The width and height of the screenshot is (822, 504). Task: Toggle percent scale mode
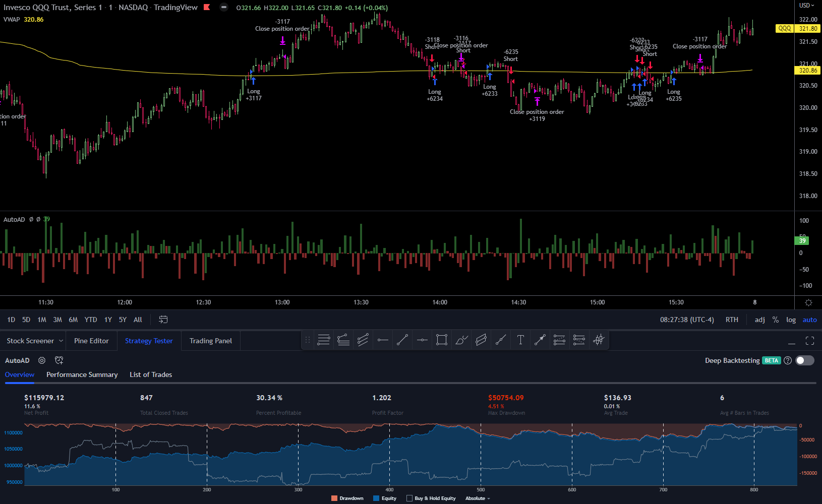click(776, 320)
